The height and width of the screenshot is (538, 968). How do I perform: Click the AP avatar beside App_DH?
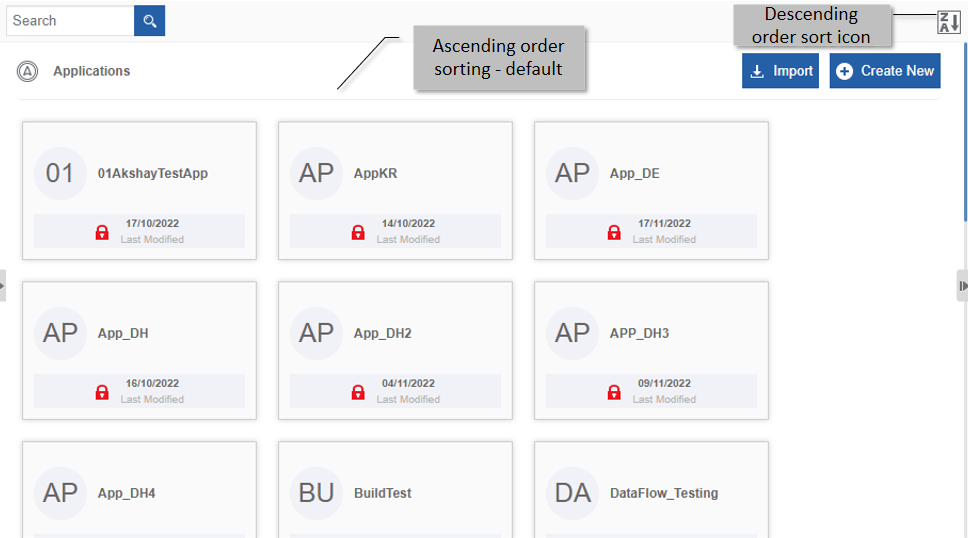(x=60, y=333)
